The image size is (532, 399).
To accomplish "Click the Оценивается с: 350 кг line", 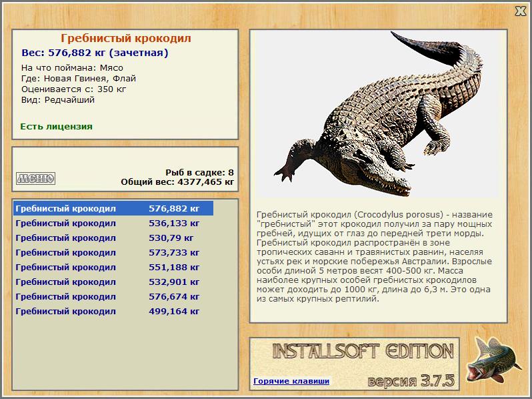I will click(x=73, y=89).
